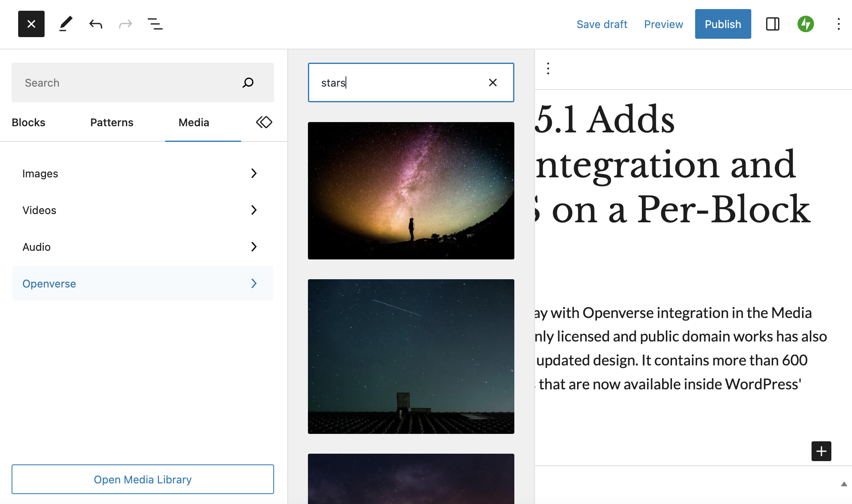
Task: Expand the Images media category
Action: coord(142,174)
